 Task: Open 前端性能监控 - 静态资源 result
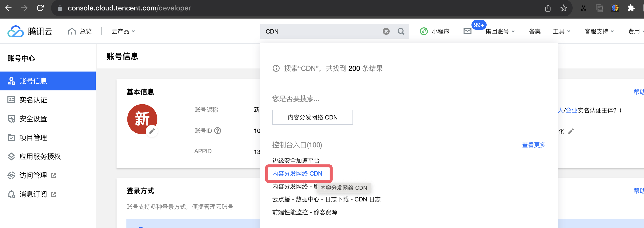pos(304,212)
